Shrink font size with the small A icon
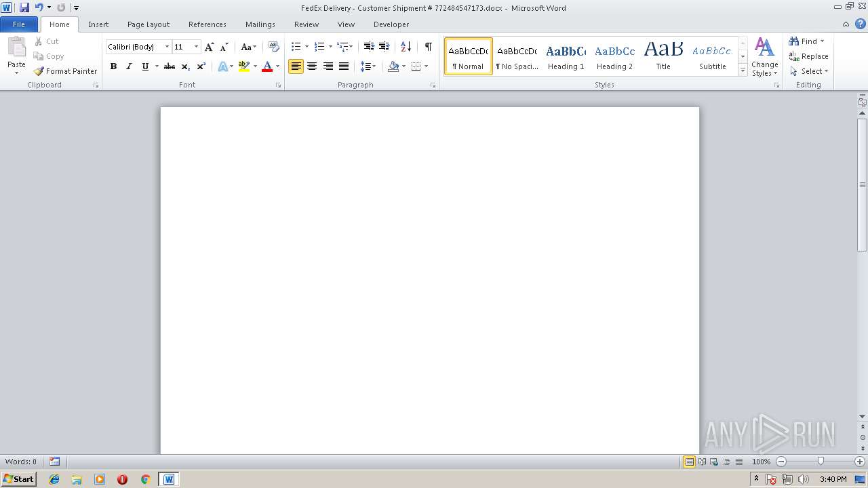The image size is (868, 488). click(x=224, y=47)
